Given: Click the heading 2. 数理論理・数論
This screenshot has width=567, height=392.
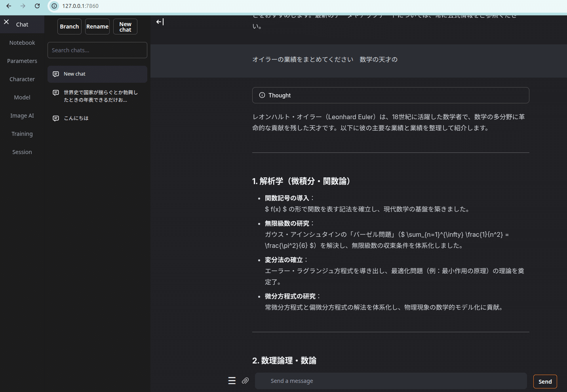Looking at the screenshot, I should 284,361.
